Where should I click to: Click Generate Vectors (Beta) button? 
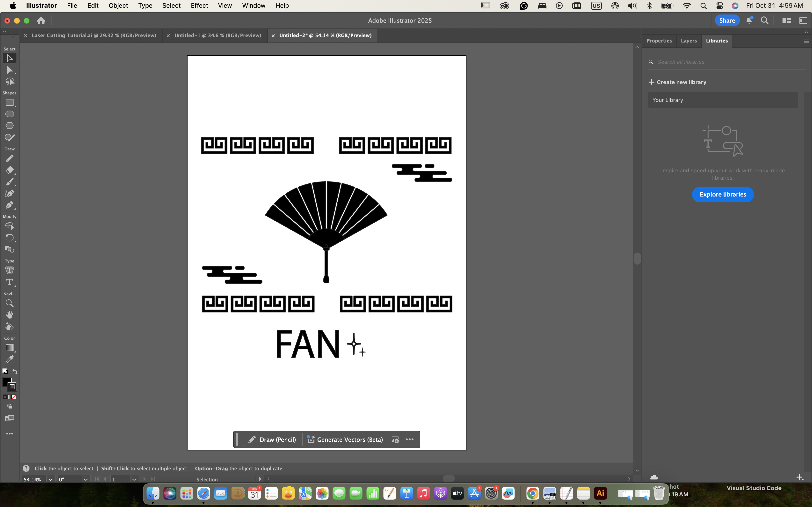tap(345, 439)
